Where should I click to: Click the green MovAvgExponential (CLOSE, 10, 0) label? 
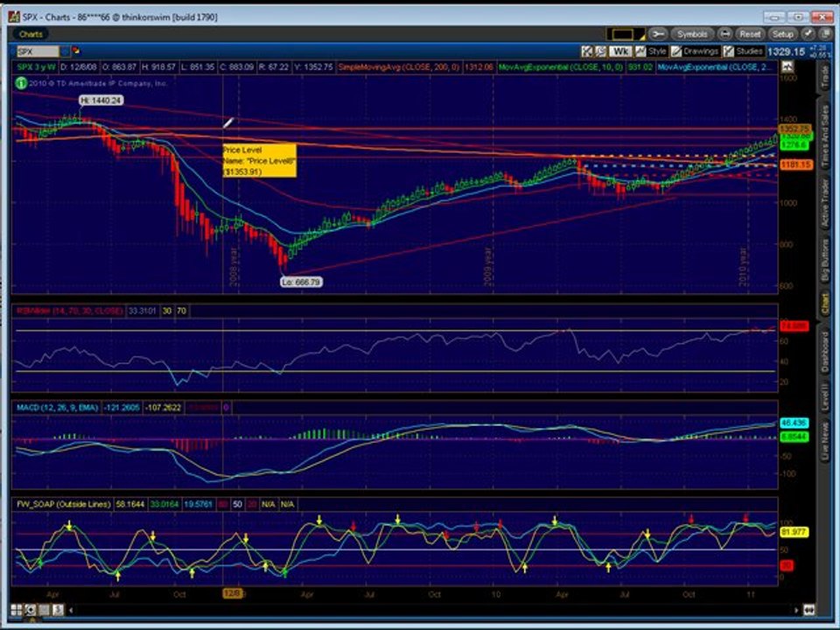[560, 67]
